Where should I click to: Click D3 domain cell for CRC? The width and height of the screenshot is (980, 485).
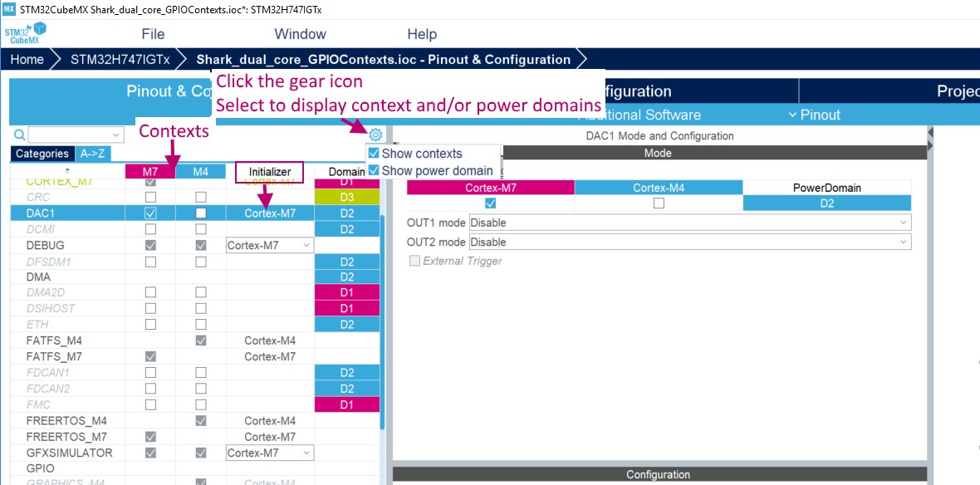click(347, 197)
